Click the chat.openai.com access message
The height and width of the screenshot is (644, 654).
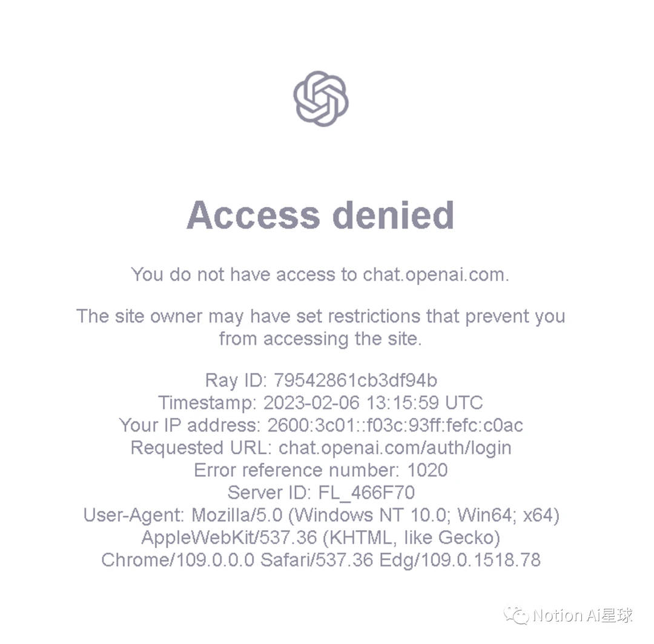pyautogui.click(x=320, y=275)
